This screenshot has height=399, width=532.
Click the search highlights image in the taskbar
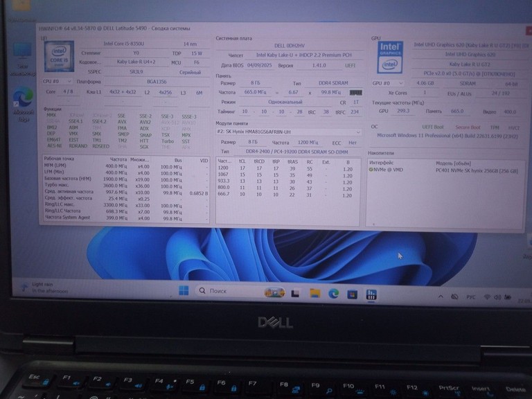[274, 292]
